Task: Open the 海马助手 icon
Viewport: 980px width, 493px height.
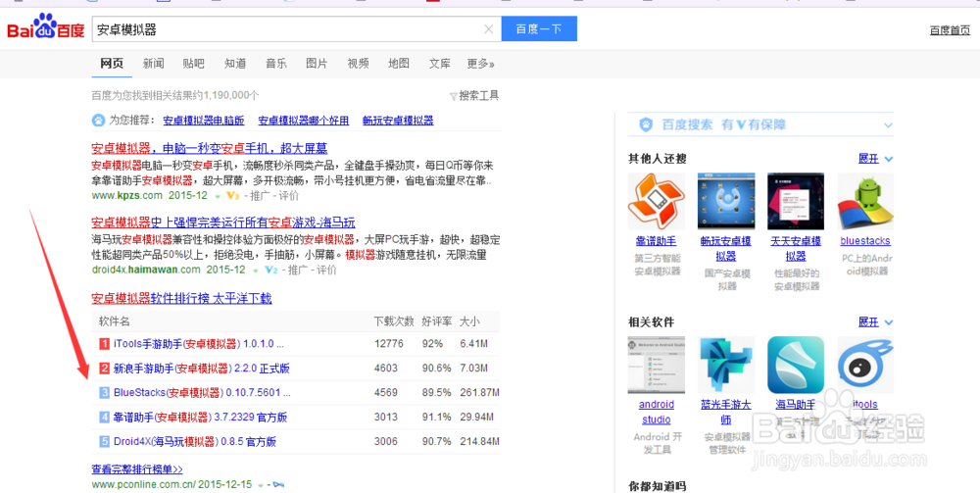Action: pyautogui.click(x=796, y=365)
